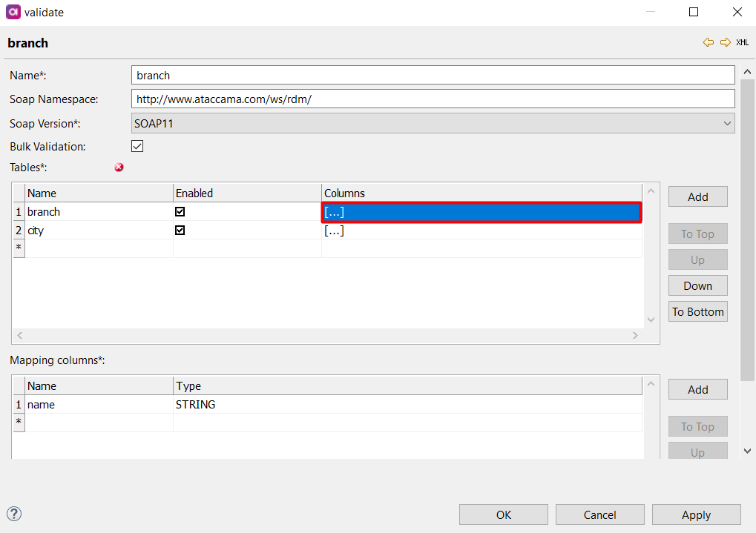Click the Soap Namespace input field
Screen dimensions: 756x533
[x=433, y=99]
